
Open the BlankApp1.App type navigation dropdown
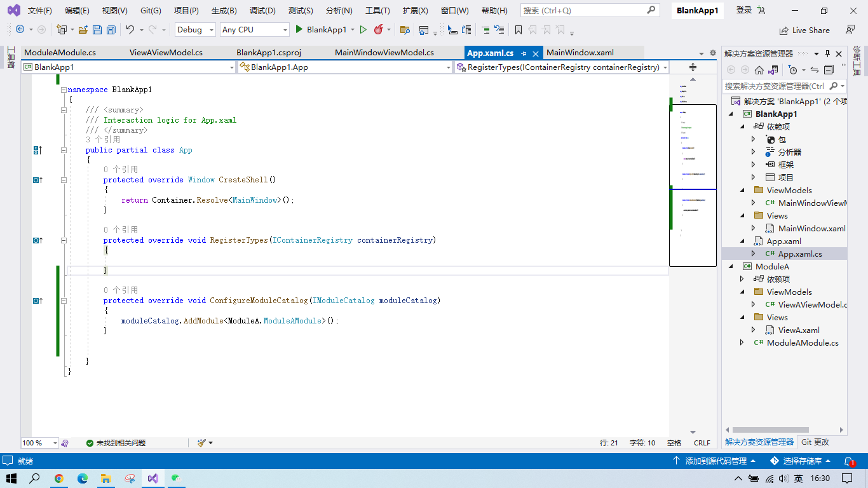(345, 67)
